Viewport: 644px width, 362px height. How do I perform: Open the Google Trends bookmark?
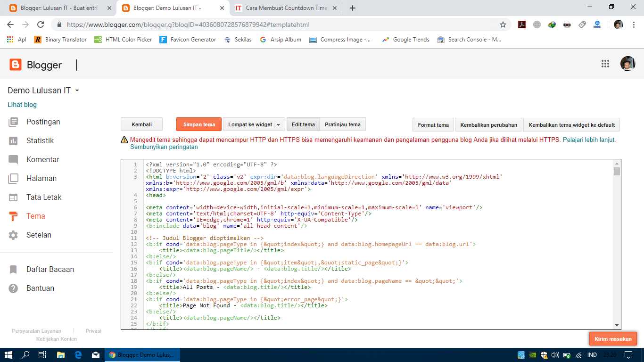click(x=405, y=40)
